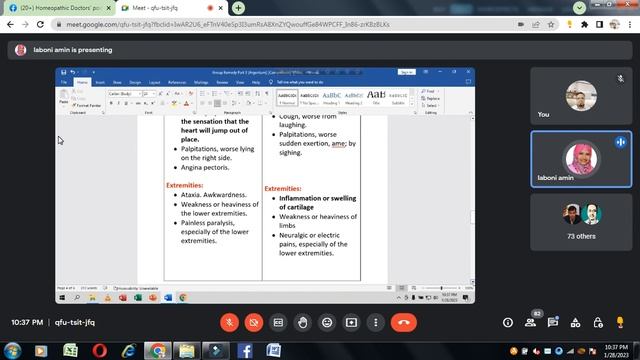Click the yellow icon beside host controls
Image resolution: width=640 pixels, height=360 pixels.
pos(620,322)
